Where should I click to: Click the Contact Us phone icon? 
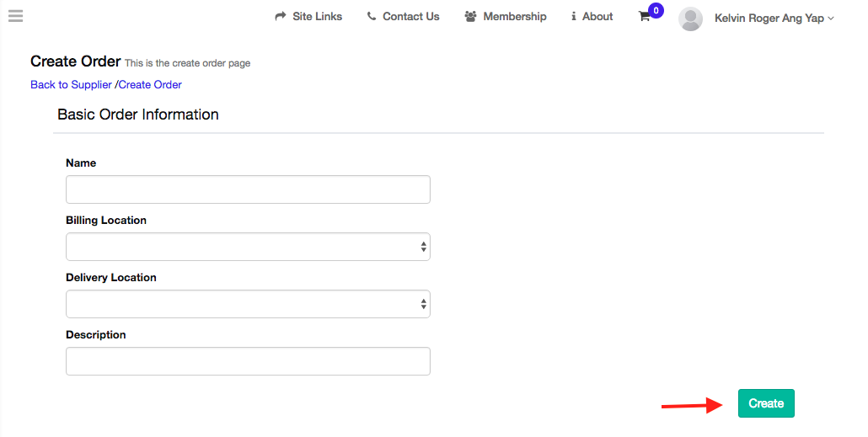click(x=372, y=17)
